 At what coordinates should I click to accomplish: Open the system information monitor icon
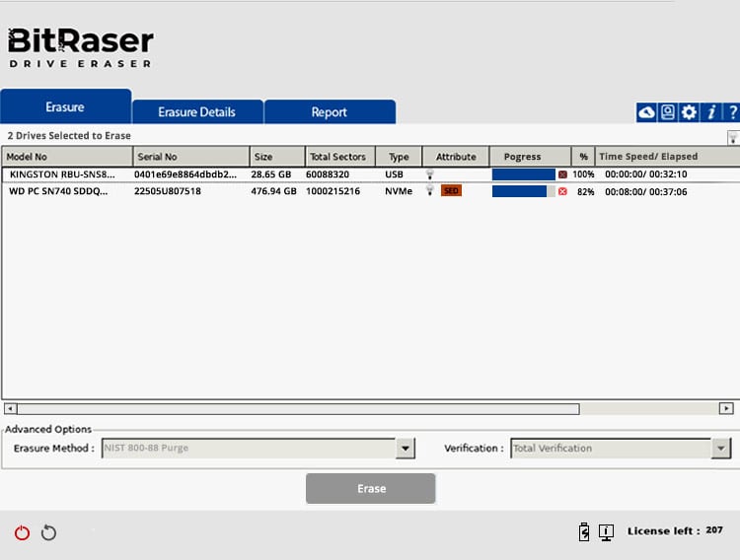coord(606,532)
